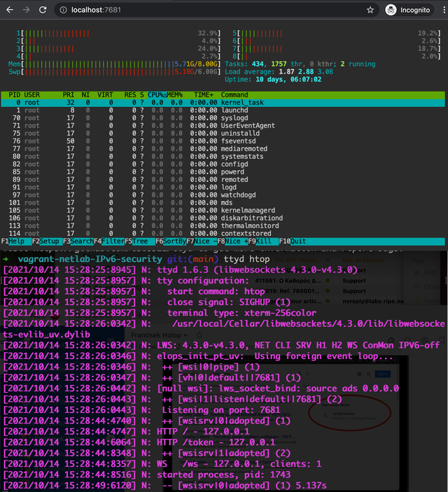Sort by the MEM% column header
The width and height of the screenshot is (448, 492).
pyautogui.click(x=174, y=94)
